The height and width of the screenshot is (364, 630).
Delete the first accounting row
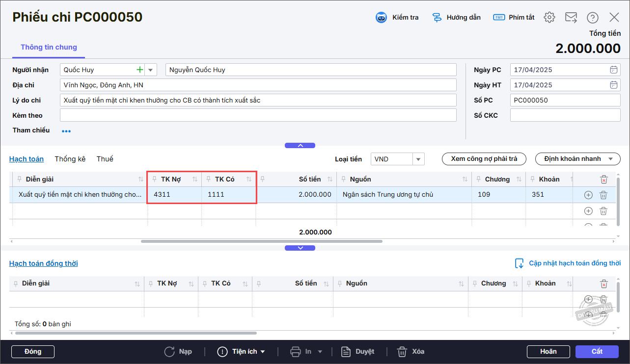point(603,195)
